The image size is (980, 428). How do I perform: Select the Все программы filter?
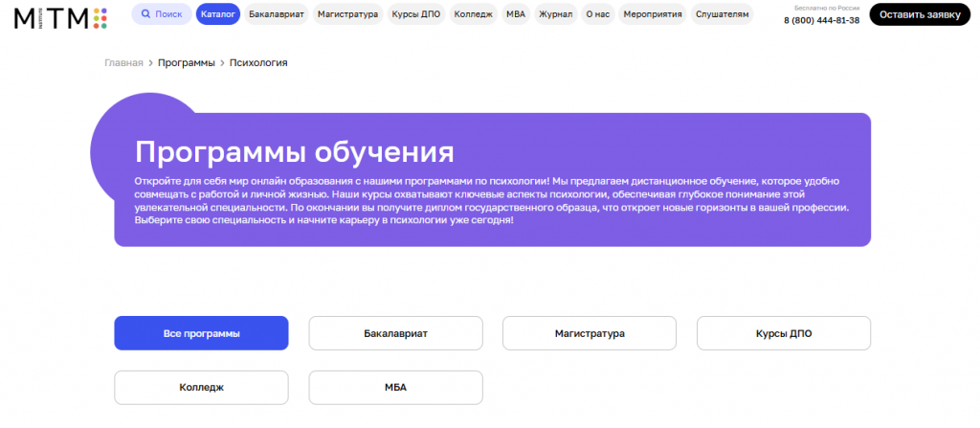[x=201, y=333]
